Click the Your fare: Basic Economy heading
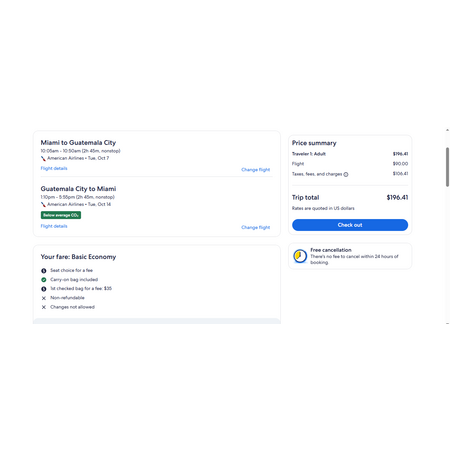 pos(78,257)
